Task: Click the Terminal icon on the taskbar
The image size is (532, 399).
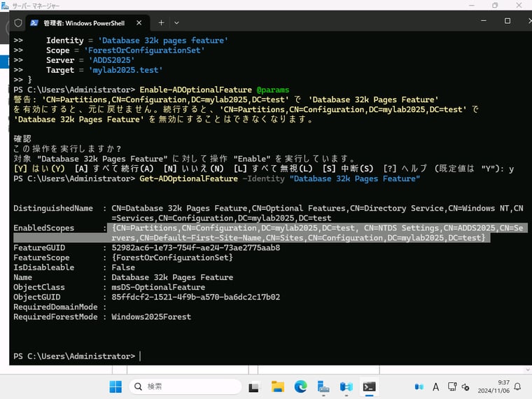Action: 369,386
